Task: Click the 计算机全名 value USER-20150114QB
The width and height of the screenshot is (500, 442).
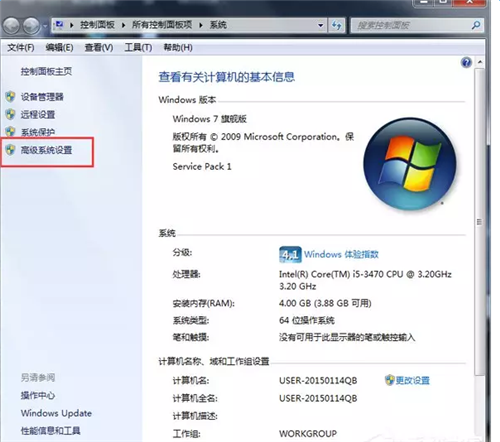Action: 318,398
